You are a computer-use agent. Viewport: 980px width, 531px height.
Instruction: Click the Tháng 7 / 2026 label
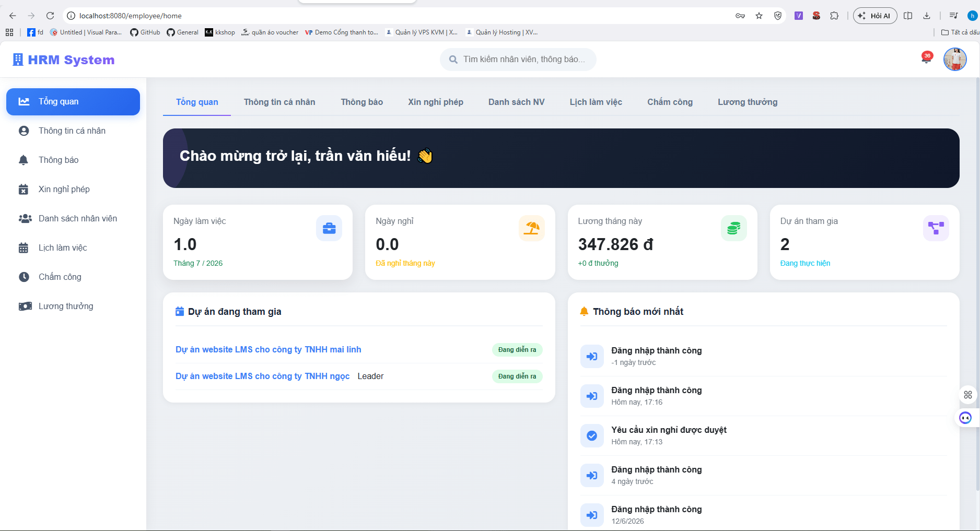coord(198,263)
